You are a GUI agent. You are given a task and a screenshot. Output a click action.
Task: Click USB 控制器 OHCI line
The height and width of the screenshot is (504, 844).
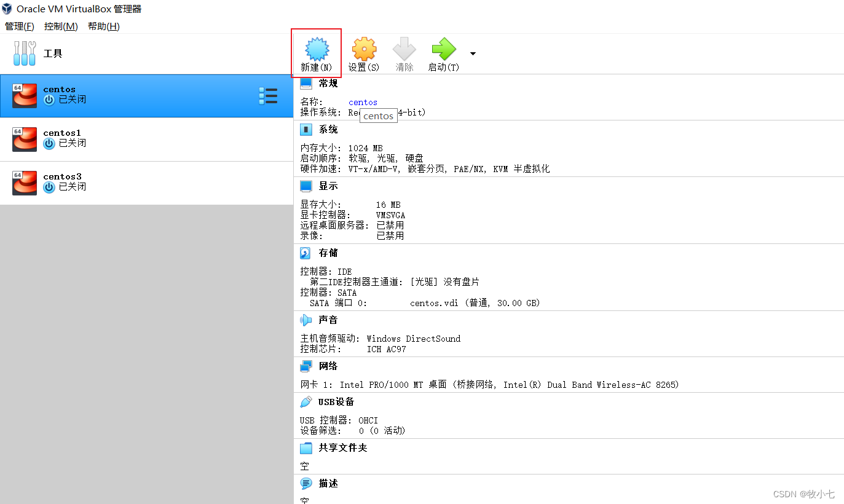[339, 420]
